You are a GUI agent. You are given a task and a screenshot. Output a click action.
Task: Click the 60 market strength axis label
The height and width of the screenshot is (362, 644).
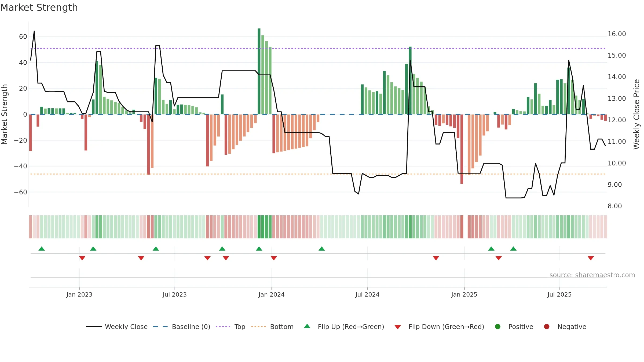point(23,36)
